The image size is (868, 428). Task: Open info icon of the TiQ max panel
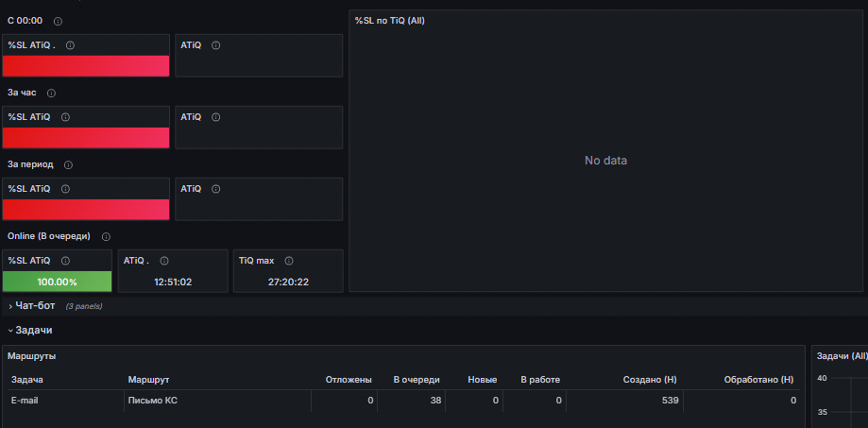[289, 261]
